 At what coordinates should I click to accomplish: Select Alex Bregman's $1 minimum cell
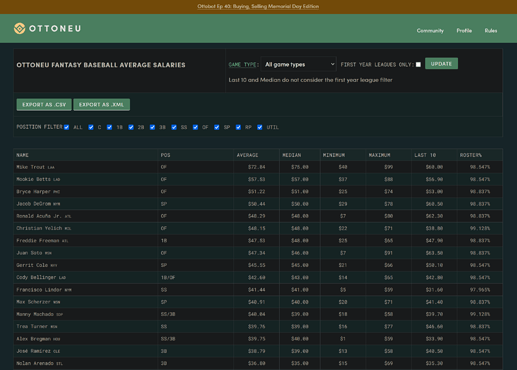[343, 339]
